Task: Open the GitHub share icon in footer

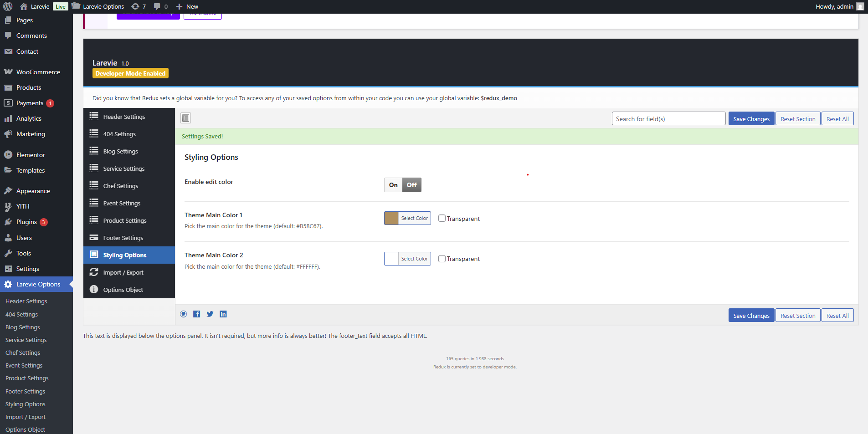Action: pos(184,314)
